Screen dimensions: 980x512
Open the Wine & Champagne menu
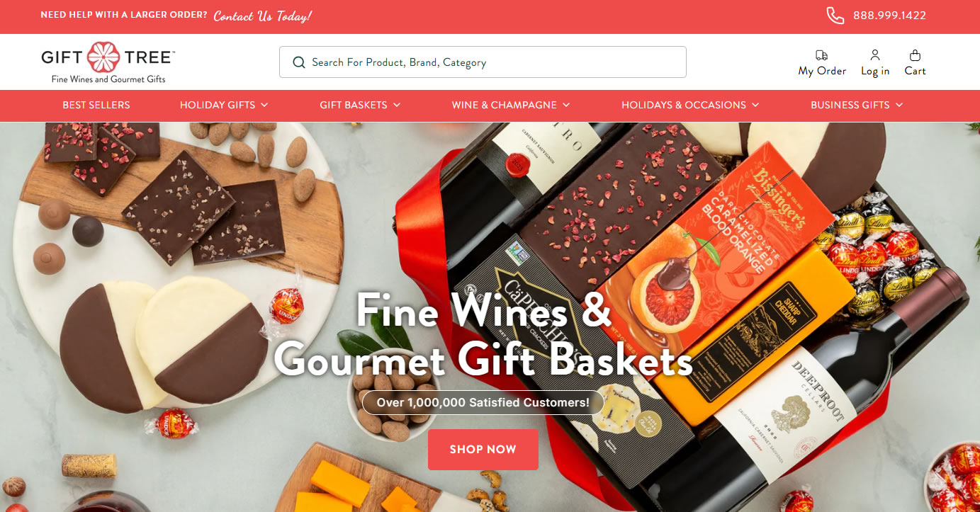505,105
